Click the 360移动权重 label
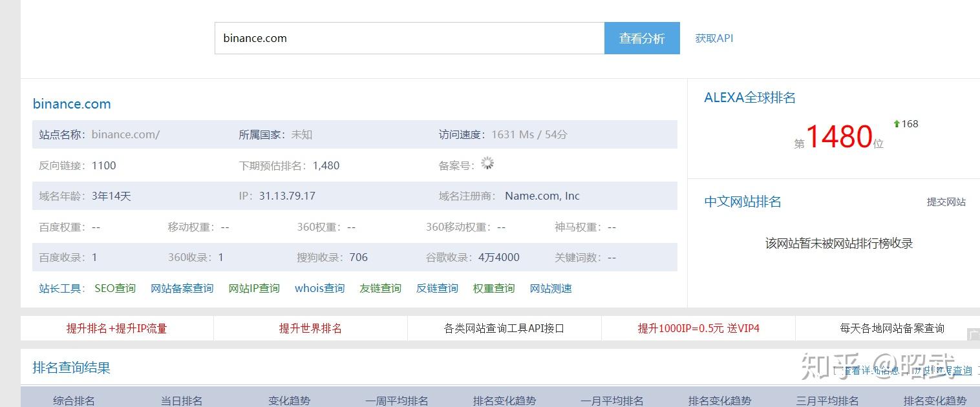Screen dimensions: 980x407 [458, 227]
